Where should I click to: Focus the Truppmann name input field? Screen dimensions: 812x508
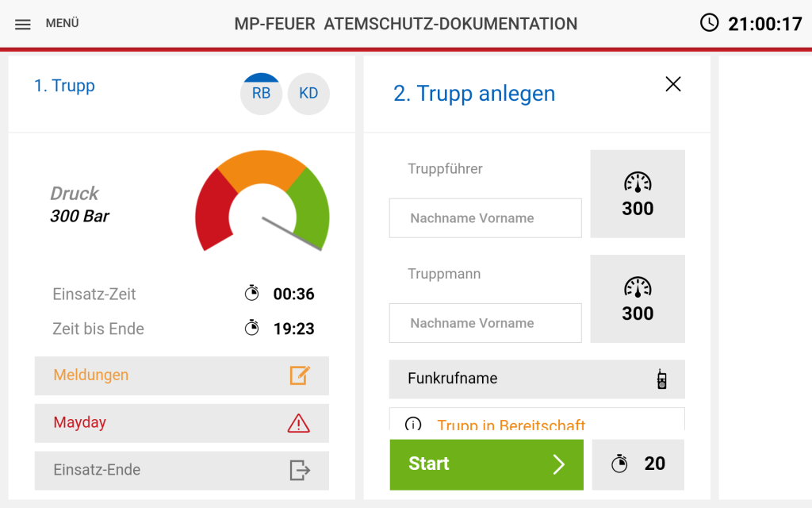pyautogui.click(x=485, y=323)
